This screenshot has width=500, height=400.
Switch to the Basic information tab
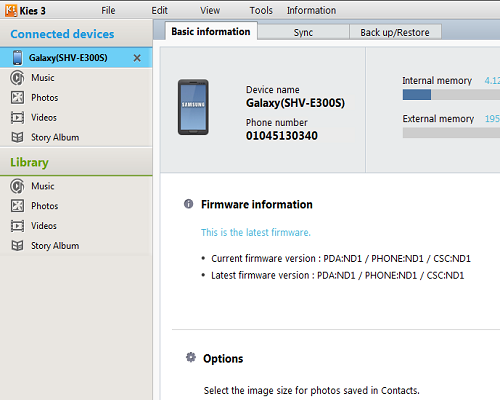click(211, 31)
